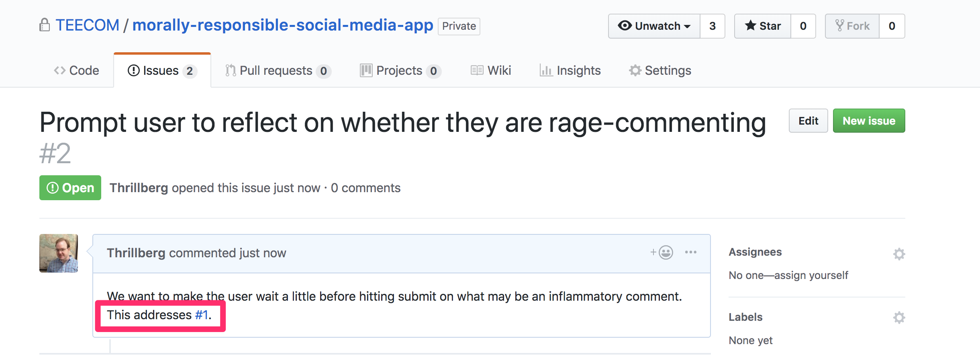Open the Projects tab
Viewport: 980px width, 361px height.
click(x=400, y=70)
